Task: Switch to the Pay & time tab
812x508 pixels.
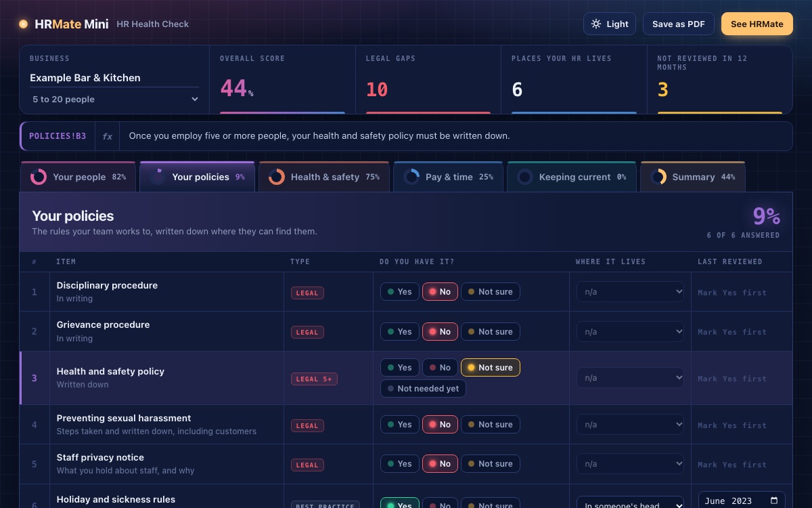Action: point(448,177)
